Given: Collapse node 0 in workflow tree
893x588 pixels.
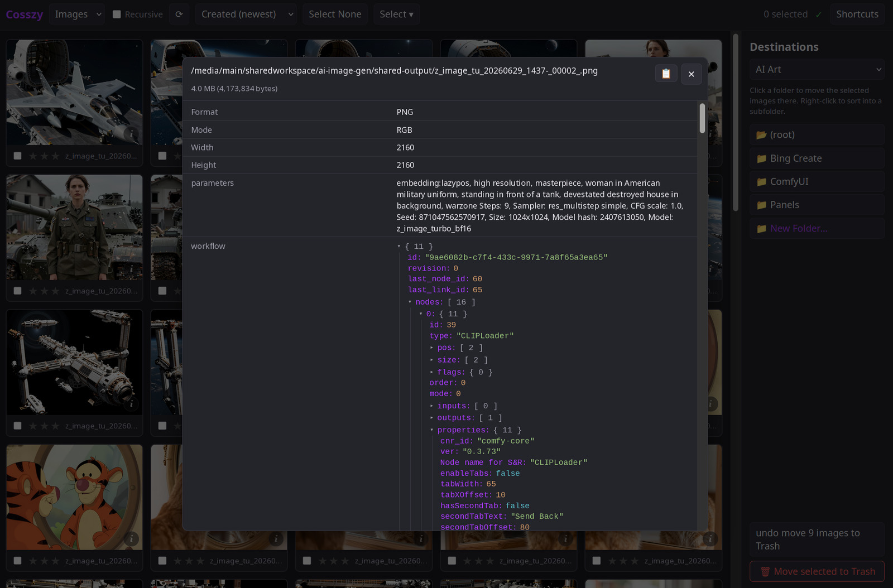Looking at the screenshot, I should [421, 314].
